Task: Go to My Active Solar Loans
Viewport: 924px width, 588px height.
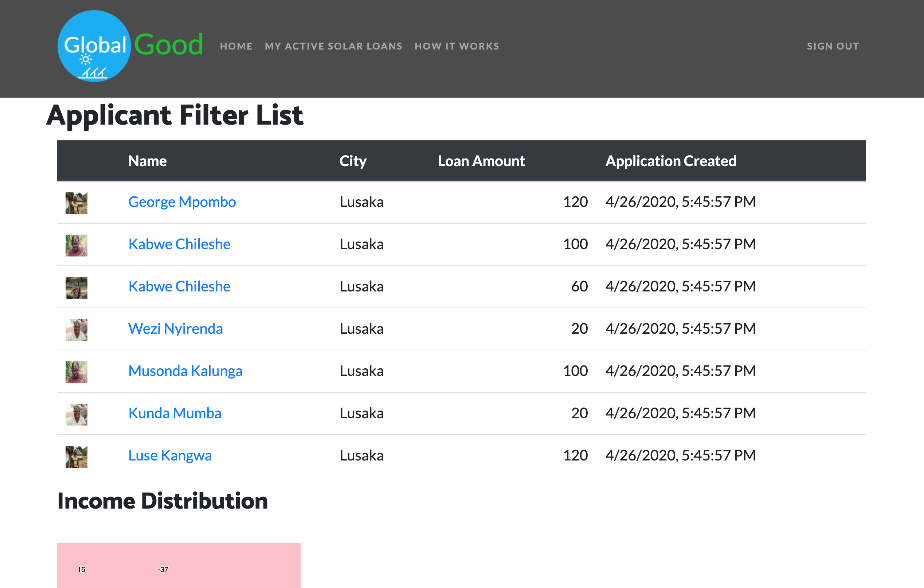Action: [x=333, y=46]
